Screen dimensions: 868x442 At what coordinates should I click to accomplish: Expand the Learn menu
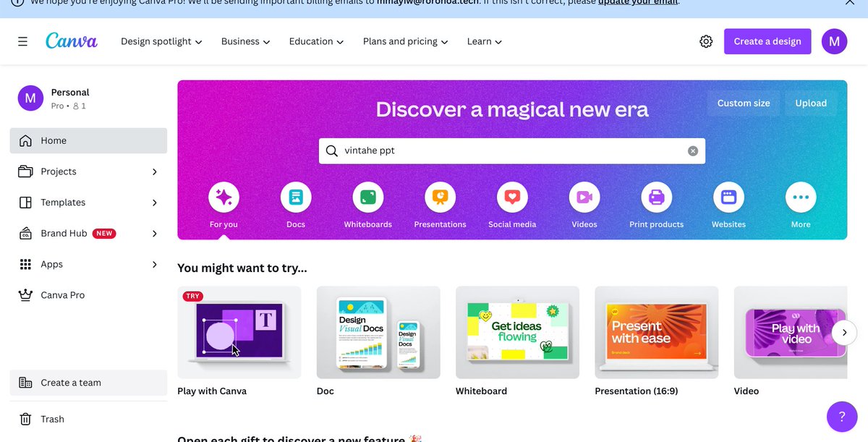pos(485,41)
